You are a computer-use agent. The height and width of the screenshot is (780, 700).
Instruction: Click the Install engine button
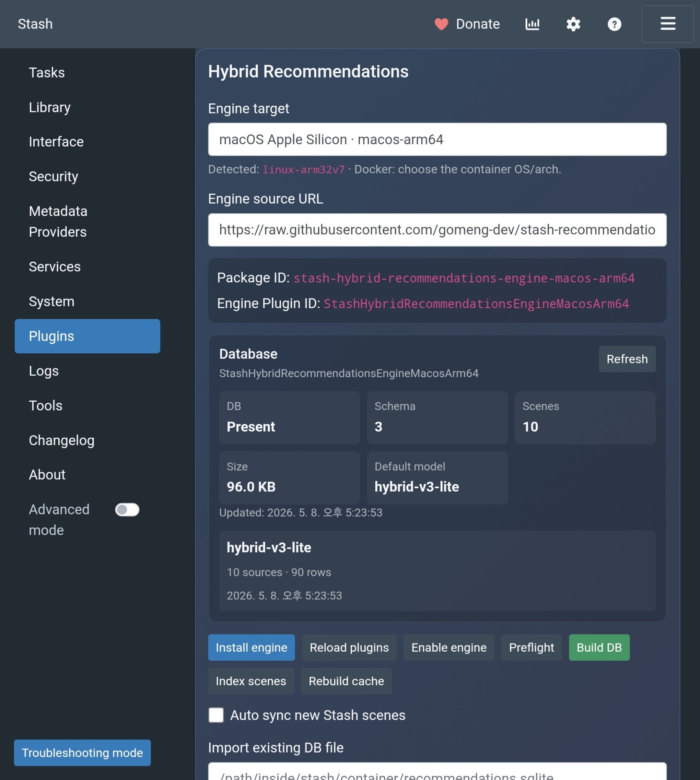(x=251, y=647)
